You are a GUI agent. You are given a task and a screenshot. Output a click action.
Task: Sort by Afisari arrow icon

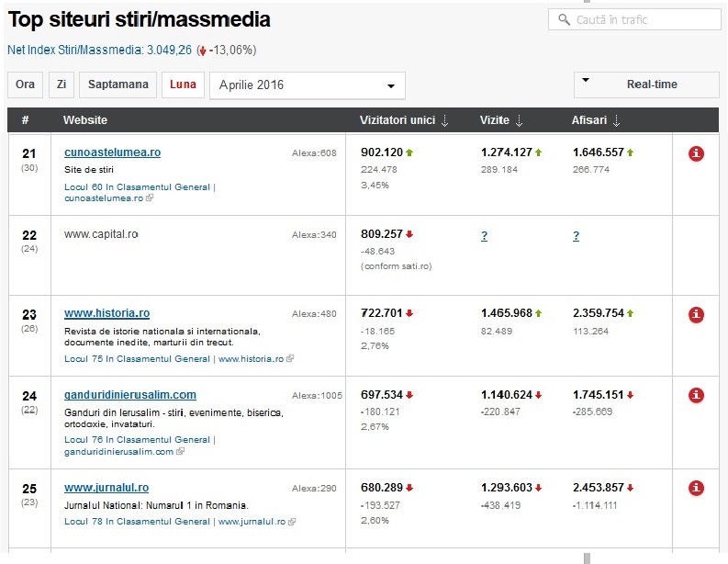(616, 120)
